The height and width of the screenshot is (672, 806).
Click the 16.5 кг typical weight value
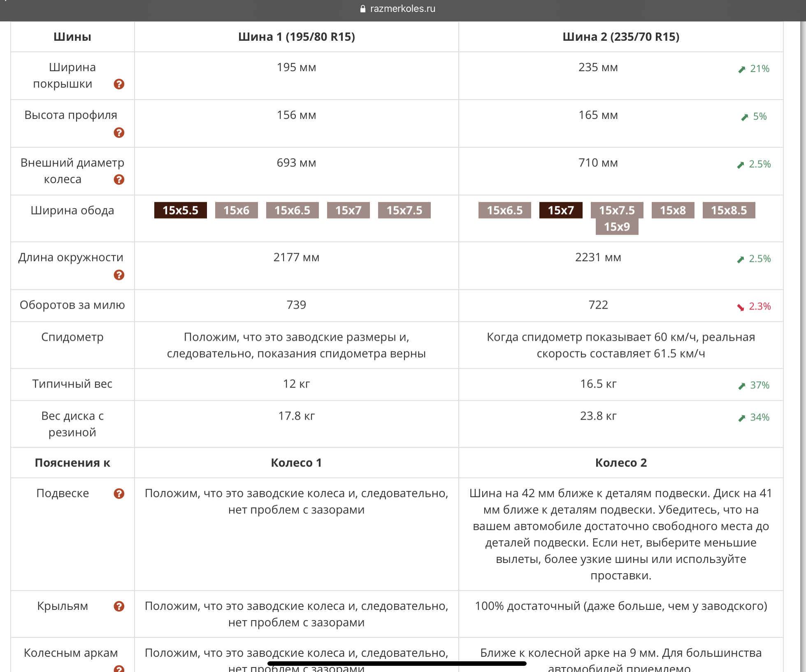598,384
